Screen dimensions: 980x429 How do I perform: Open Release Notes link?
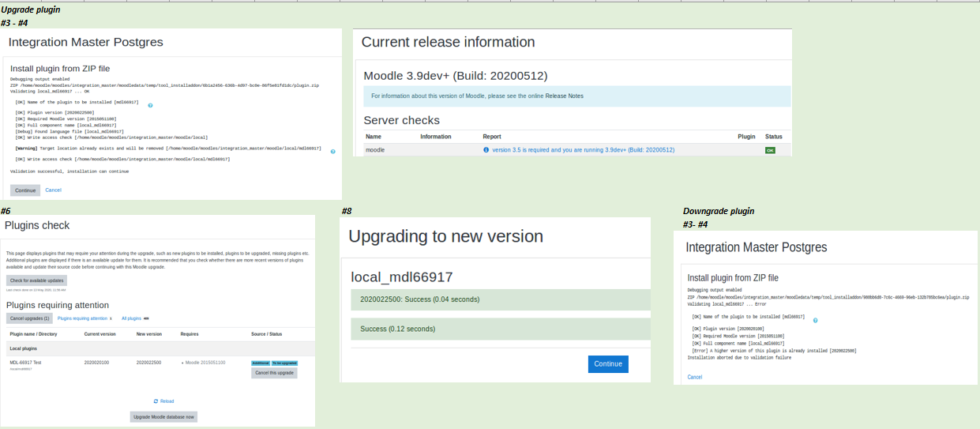point(565,96)
